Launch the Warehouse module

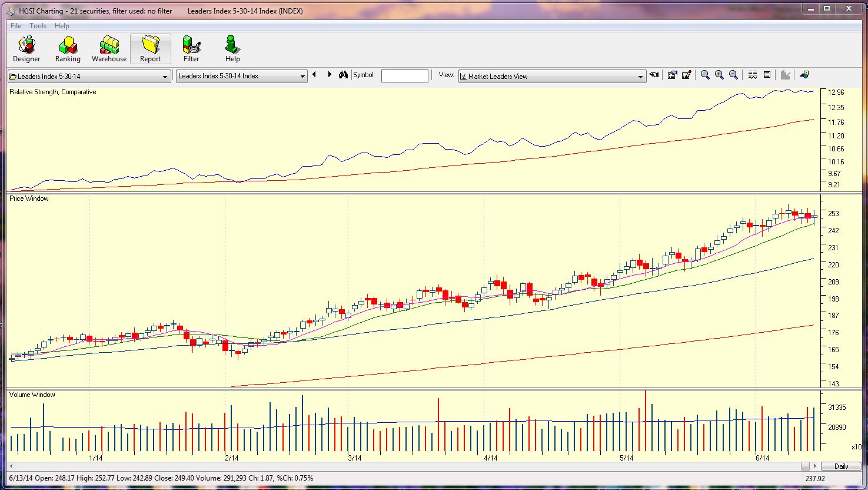(x=109, y=48)
